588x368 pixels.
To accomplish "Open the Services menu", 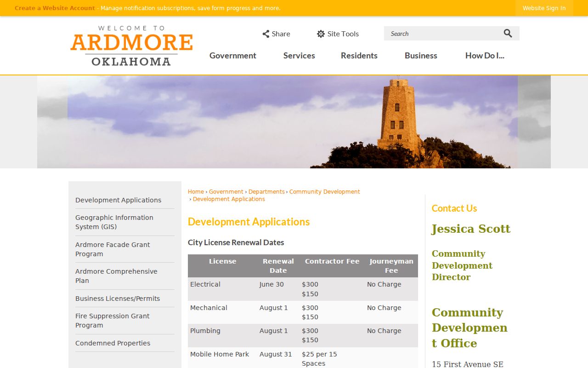I will [x=299, y=56].
